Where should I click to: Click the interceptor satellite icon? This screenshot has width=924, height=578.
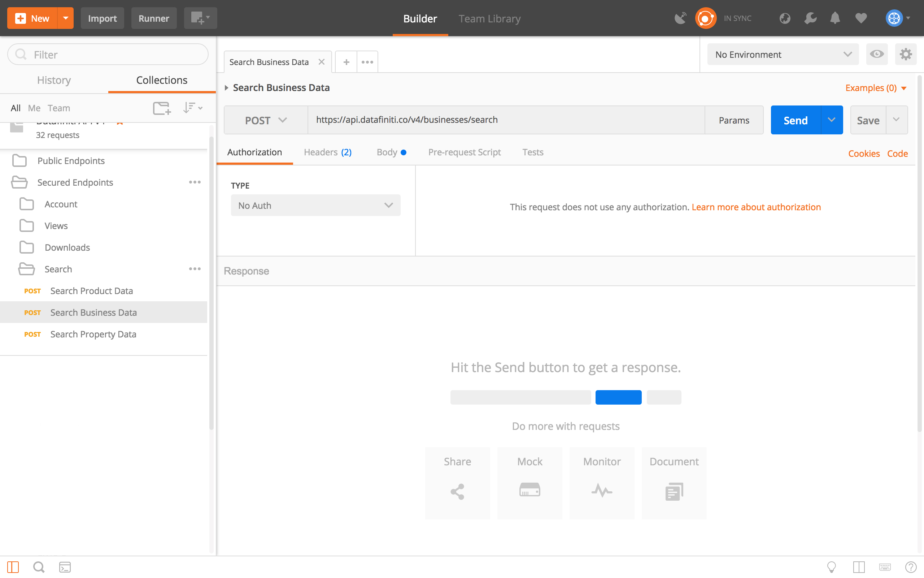click(680, 18)
